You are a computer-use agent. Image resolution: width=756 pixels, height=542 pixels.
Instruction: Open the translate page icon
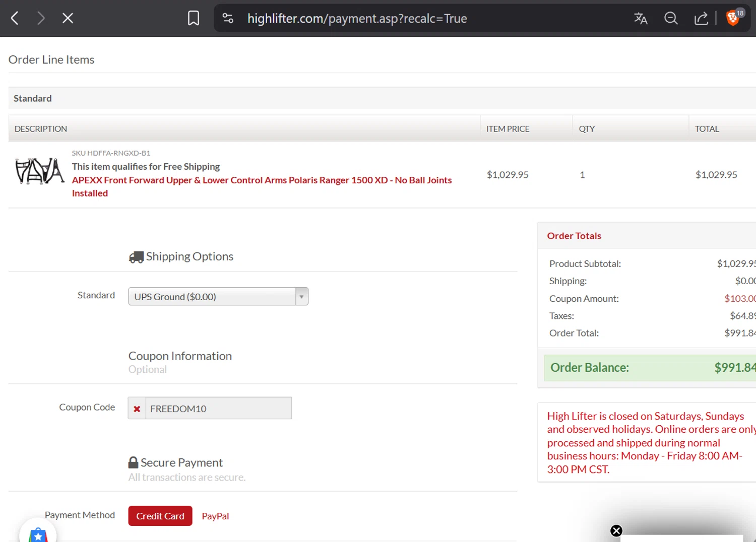tap(641, 19)
